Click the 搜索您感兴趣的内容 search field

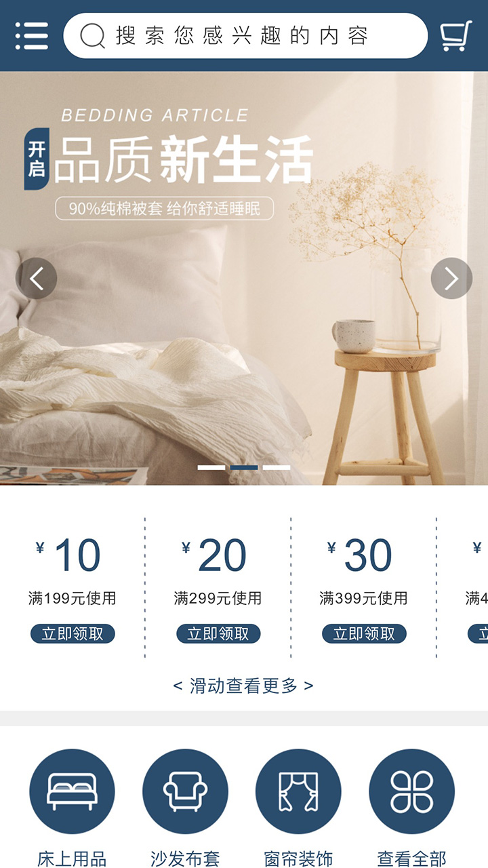coord(245,36)
